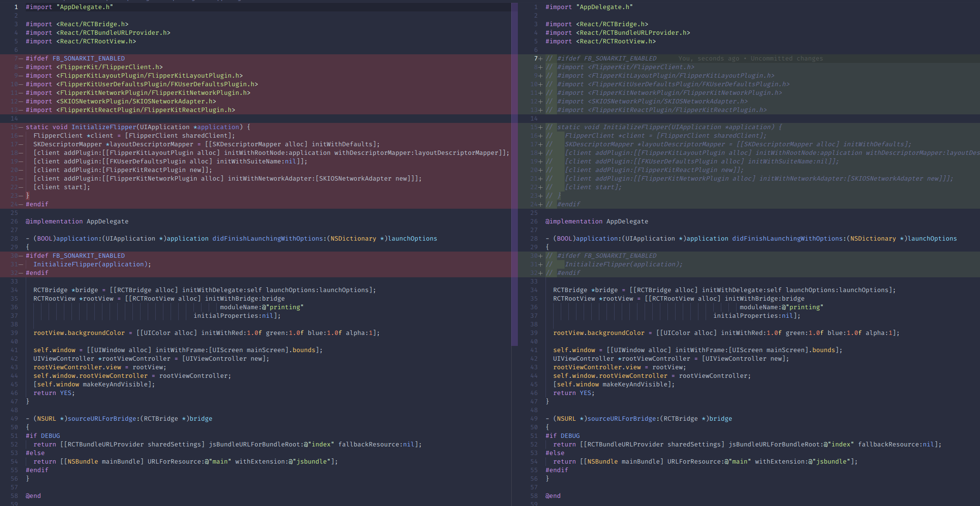
Task: Click line number 49 in the left gutter
Action: tap(14, 419)
